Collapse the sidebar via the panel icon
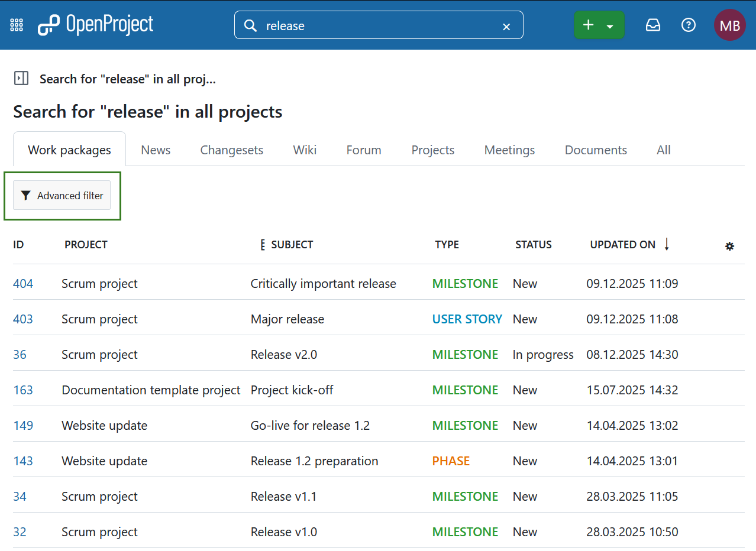 (21, 77)
